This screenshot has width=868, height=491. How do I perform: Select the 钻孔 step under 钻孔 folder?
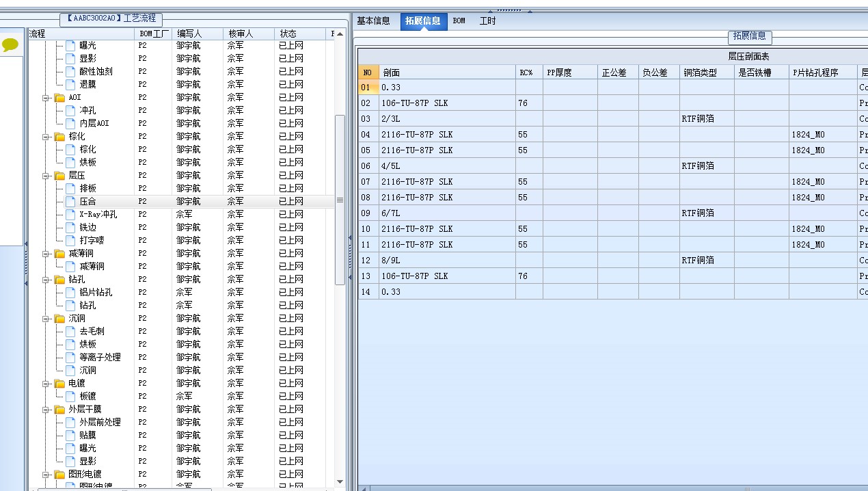pos(87,306)
